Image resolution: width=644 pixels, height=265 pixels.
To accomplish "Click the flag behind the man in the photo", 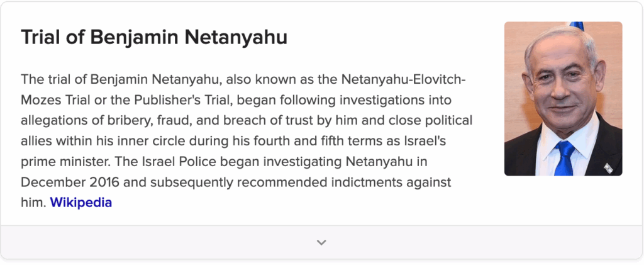I will tap(577, 26).
